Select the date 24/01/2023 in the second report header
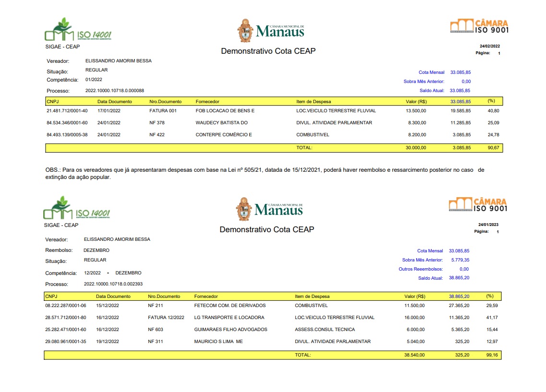Image resolution: width=546 pixels, height=392 pixels. coord(488,225)
